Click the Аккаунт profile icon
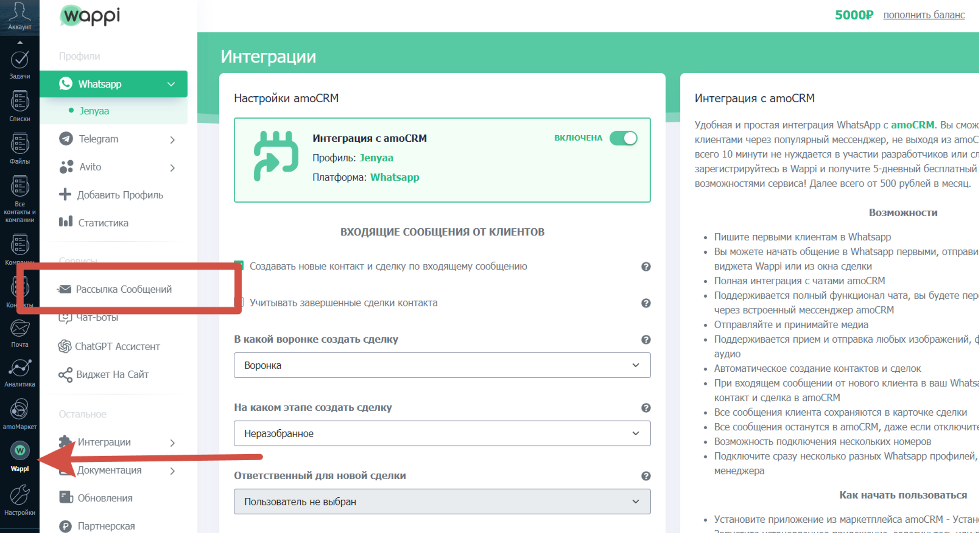The width and height of the screenshot is (980, 534). [19, 15]
